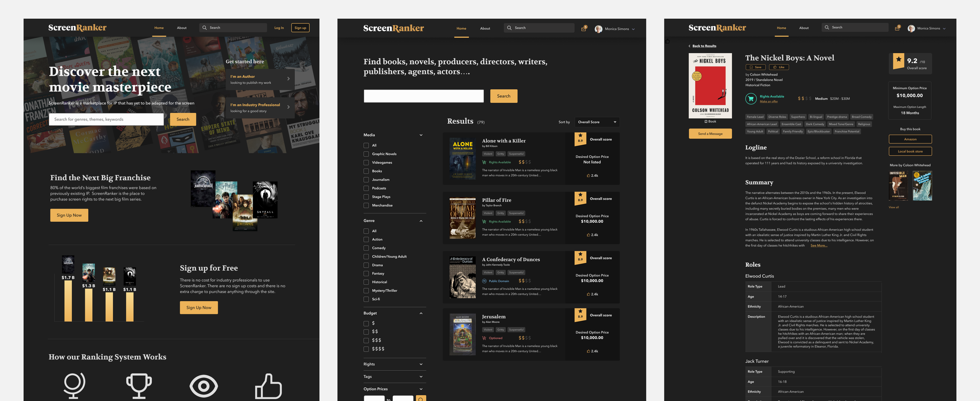Open the inbox notification icon on results page header
The width and height of the screenshot is (980, 401).
(x=584, y=28)
